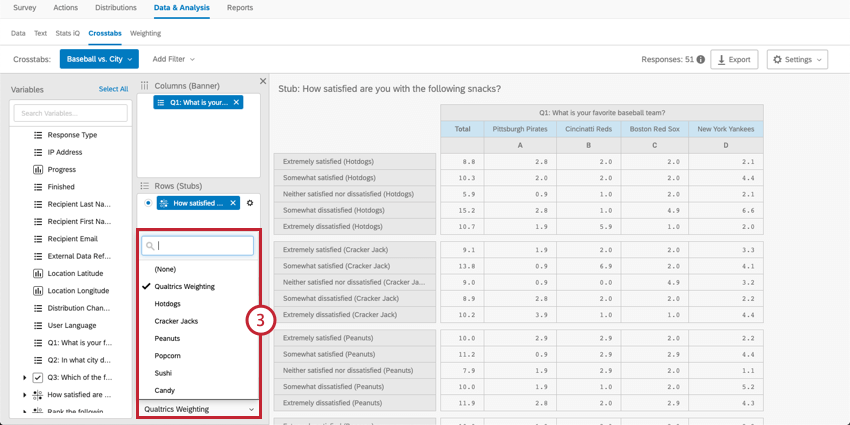
Task: Open the Settings dropdown button
Action: pos(797,60)
